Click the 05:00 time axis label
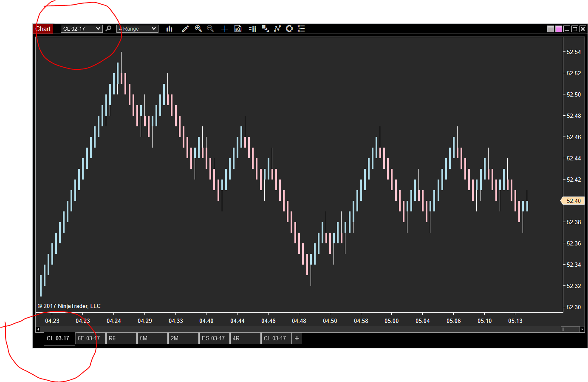The image size is (588, 382). coord(392,321)
